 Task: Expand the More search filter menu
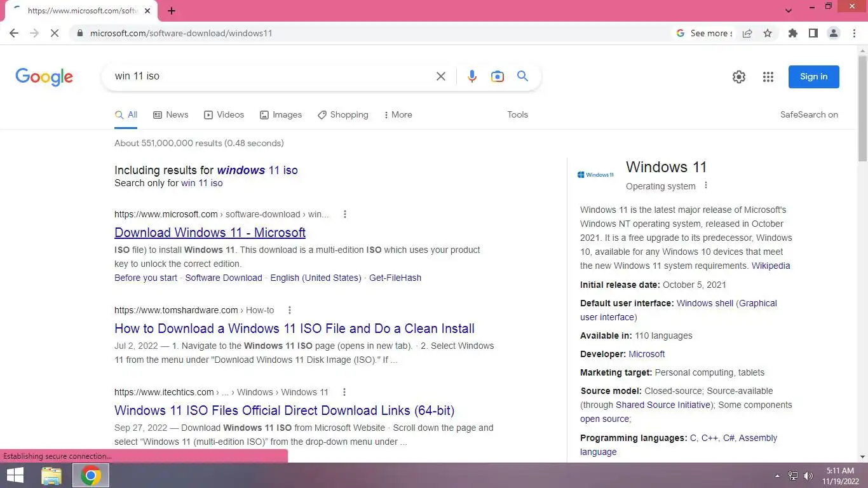tap(398, 115)
